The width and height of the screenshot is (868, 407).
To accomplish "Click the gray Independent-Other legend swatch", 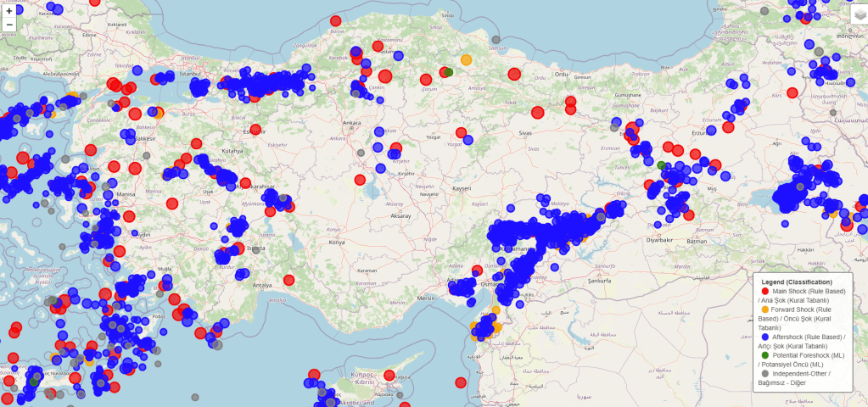I will 764,373.
